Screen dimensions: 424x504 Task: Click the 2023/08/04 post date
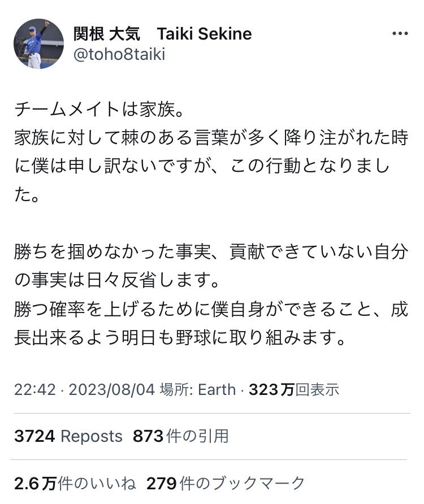pyautogui.click(x=113, y=389)
